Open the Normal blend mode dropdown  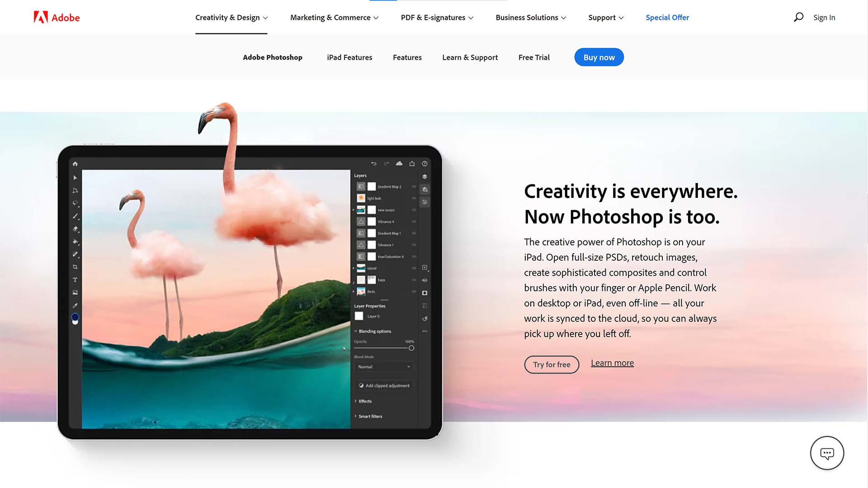(x=384, y=366)
